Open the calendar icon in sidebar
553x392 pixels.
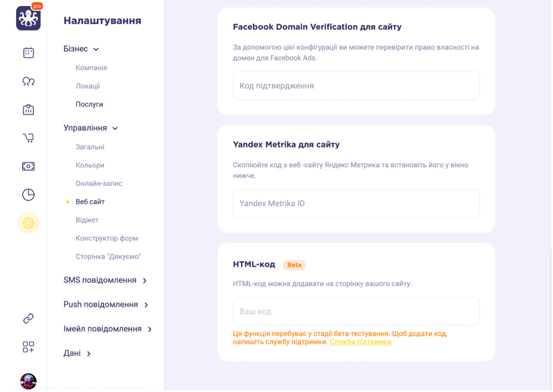click(28, 53)
